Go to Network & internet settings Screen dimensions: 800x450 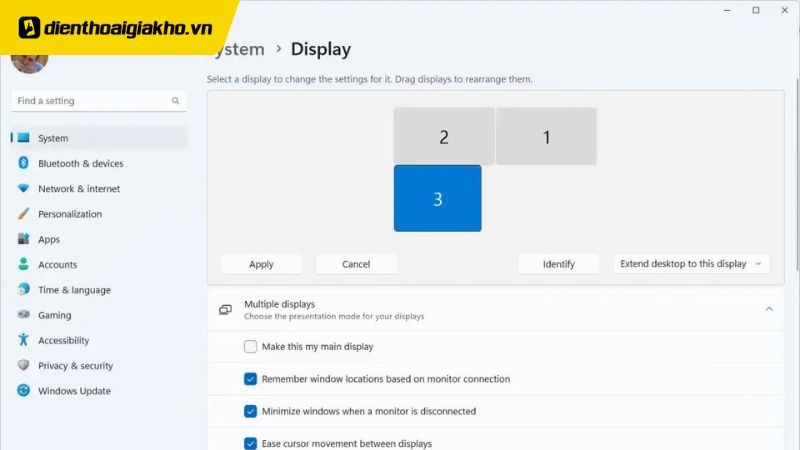tap(99, 189)
